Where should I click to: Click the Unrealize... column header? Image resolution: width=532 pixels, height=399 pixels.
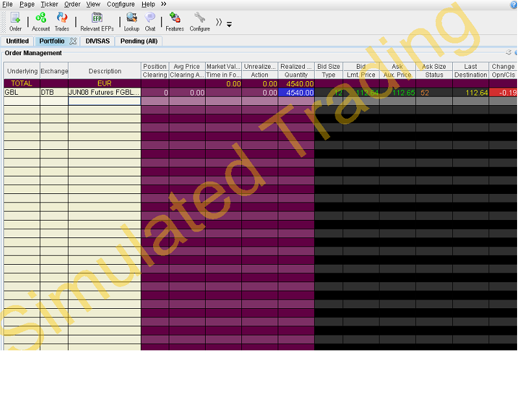coord(260,66)
